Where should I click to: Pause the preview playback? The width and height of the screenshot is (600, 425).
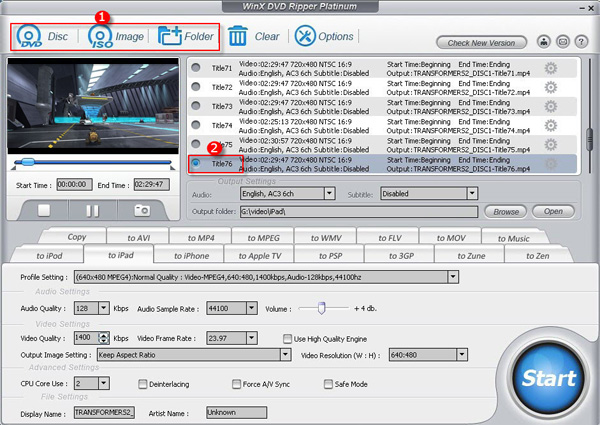pos(93,210)
